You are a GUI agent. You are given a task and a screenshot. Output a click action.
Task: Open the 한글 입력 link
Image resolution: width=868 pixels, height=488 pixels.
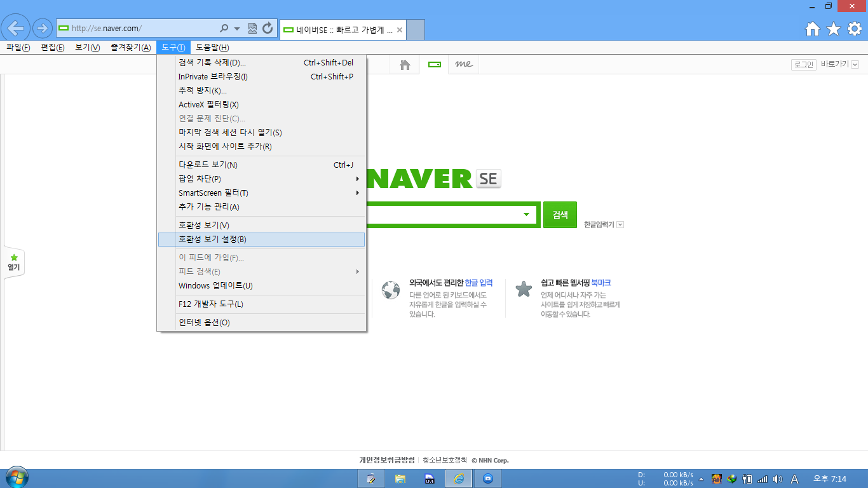[x=478, y=283]
